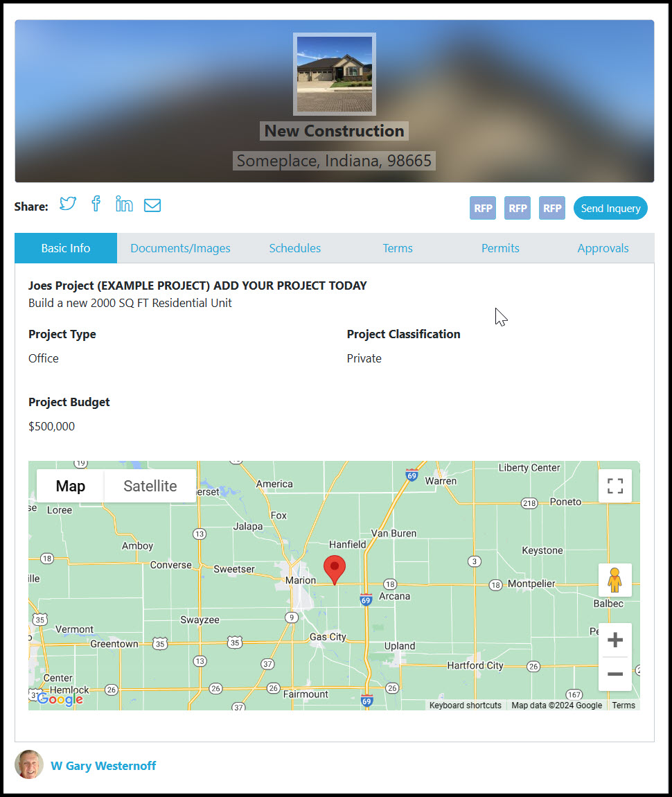Share the project on LinkedIn
Image resolution: width=672 pixels, height=797 pixels.
[124, 204]
